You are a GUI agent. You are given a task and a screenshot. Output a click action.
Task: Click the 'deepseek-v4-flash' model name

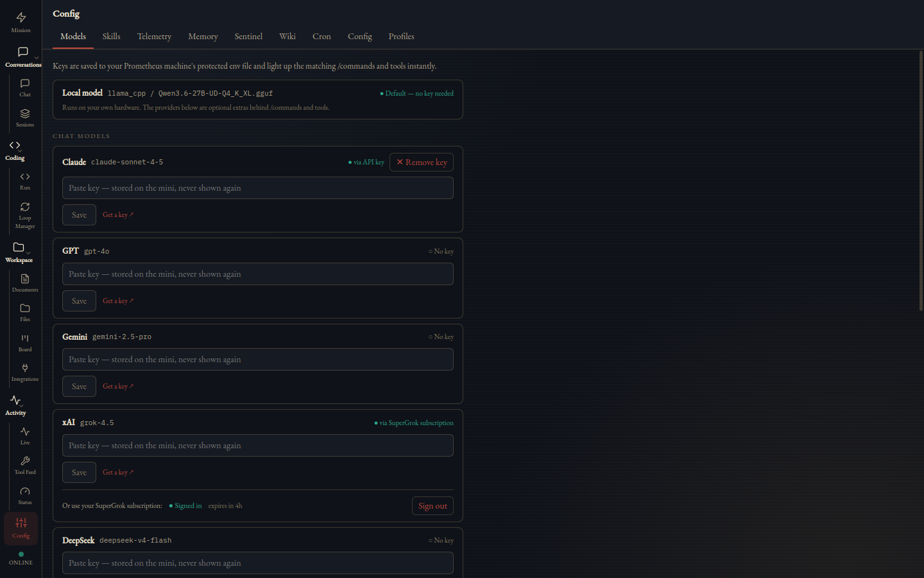(x=135, y=541)
